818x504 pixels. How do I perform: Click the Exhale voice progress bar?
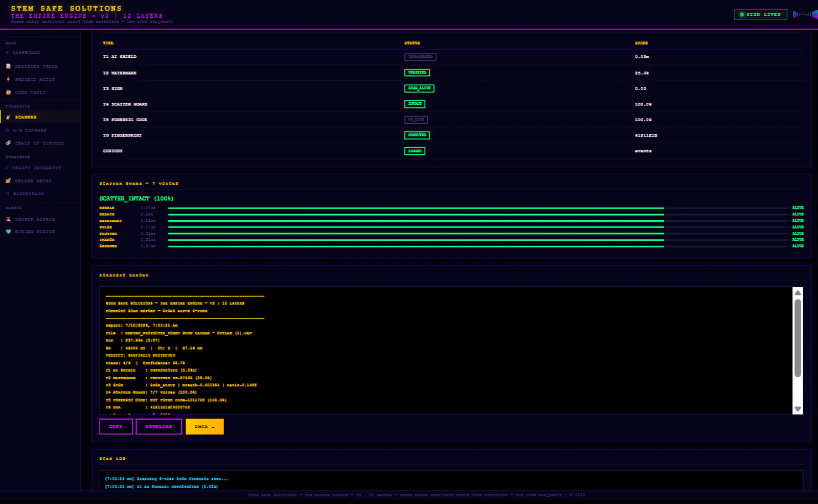click(x=478, y=208)
